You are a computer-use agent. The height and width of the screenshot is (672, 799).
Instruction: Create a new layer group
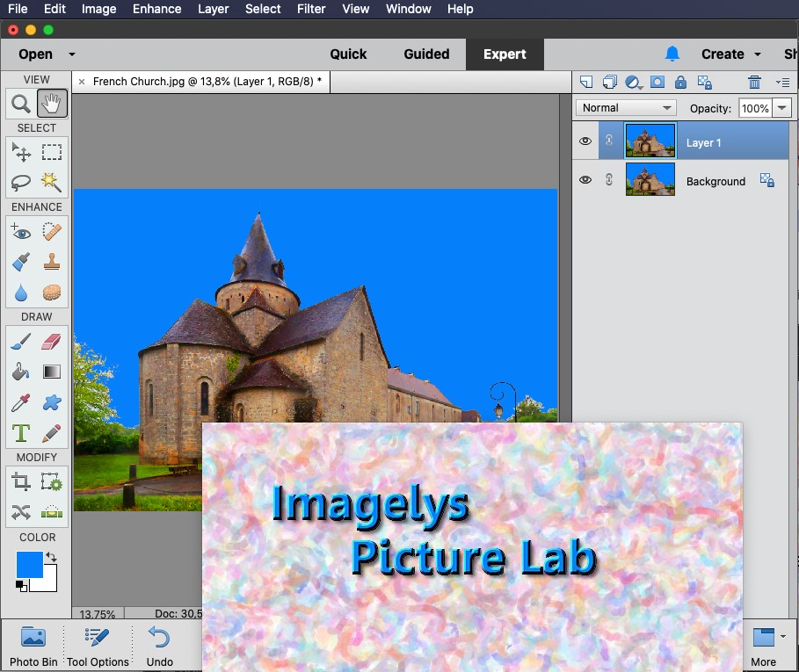609,82
